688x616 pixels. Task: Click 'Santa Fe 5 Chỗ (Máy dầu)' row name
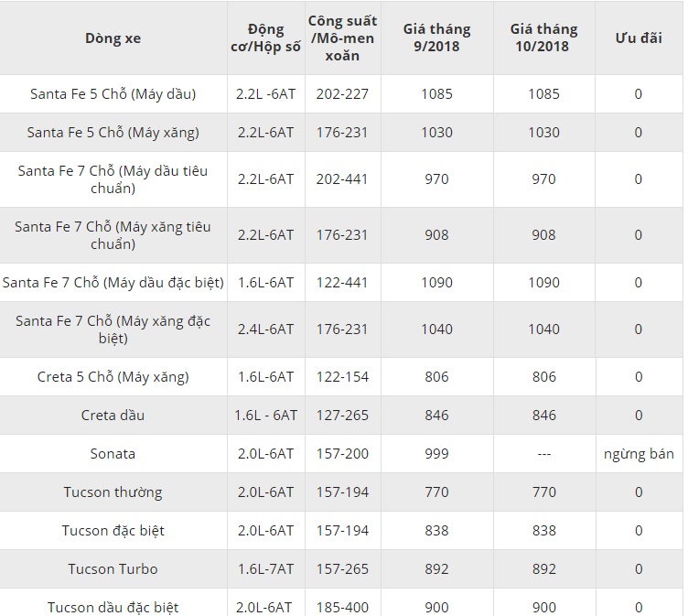113,93
